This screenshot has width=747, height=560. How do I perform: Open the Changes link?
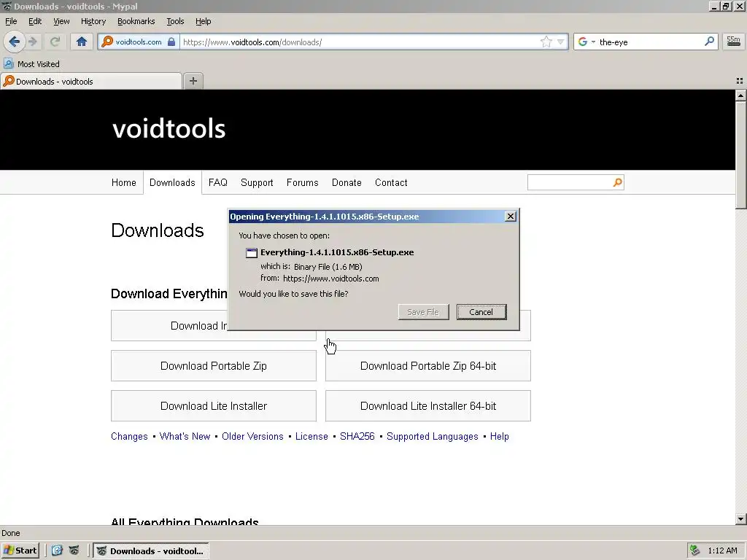click(129, 436)
